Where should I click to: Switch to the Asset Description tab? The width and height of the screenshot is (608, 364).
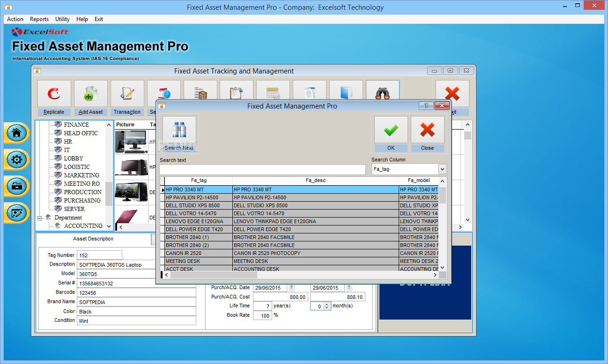click(x=93, y=239)
